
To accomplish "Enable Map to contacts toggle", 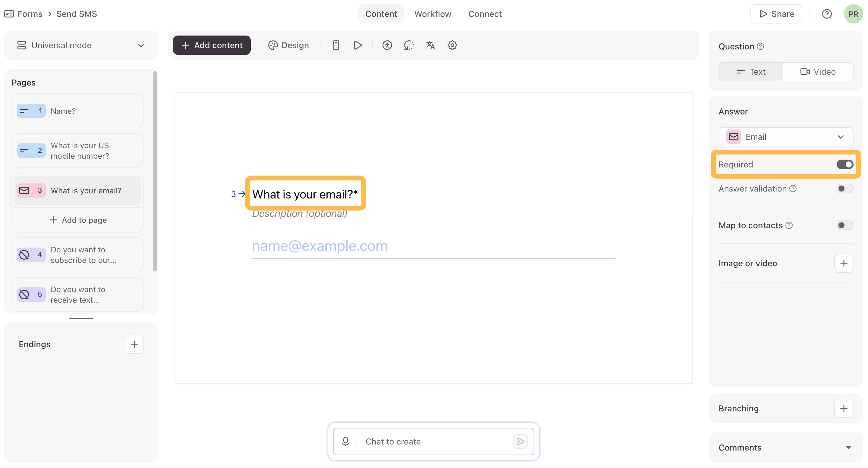I will point(844,225).
